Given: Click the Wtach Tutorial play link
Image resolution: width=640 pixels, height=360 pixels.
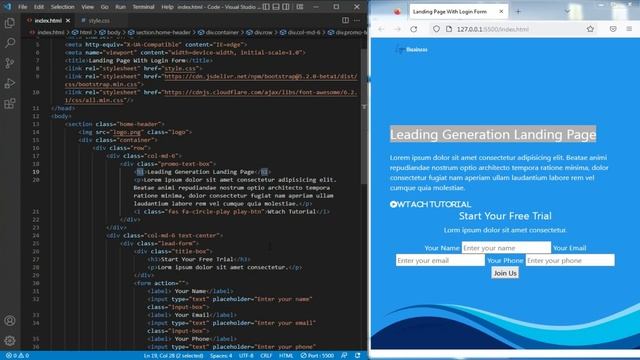Looking at the screenshot, I should tap(430, 204).
